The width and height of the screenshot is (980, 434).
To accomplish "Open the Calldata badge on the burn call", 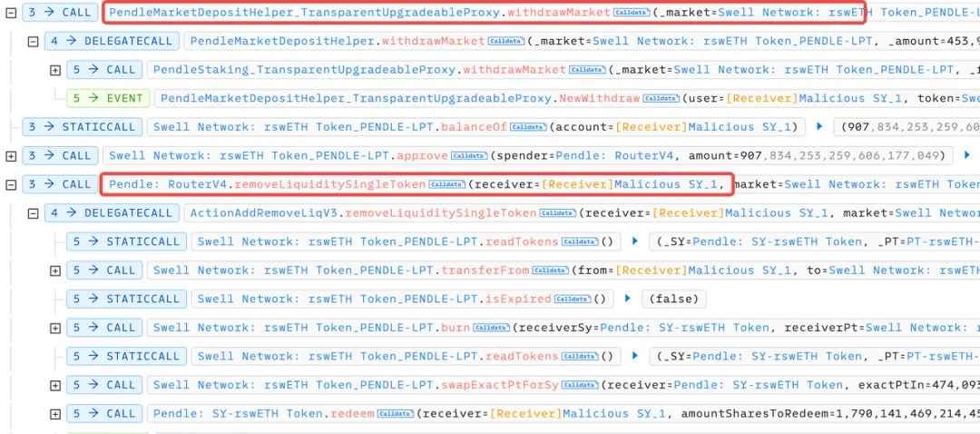I will (491, 328).
